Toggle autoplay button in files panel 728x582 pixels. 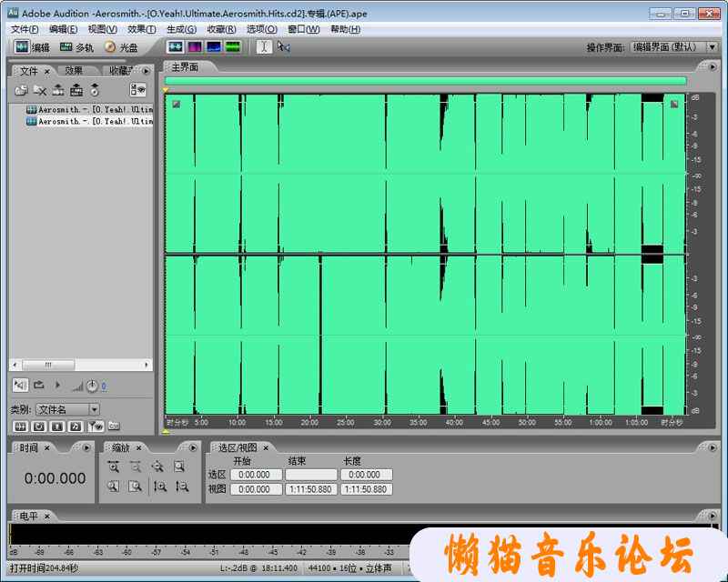pos(20,386)
